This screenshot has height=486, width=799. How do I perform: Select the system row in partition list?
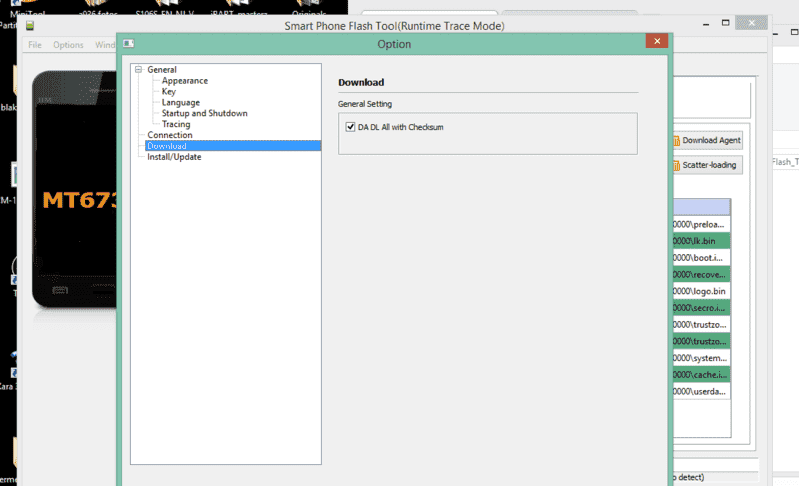tap(701, 358)
